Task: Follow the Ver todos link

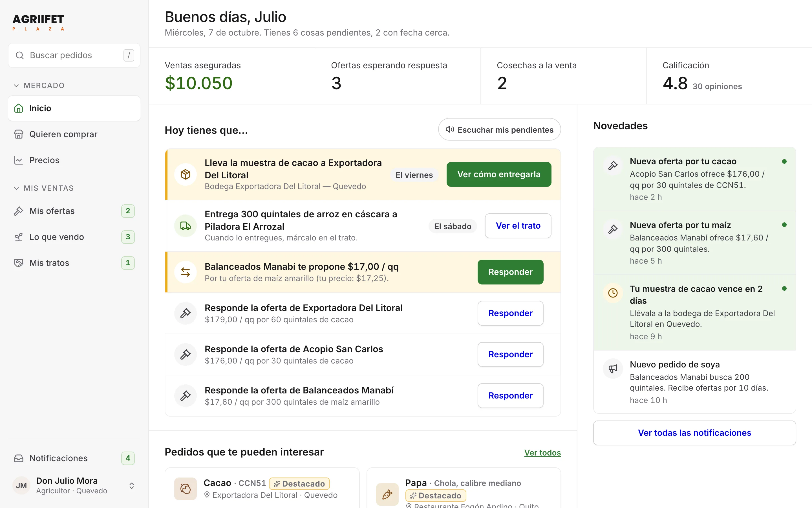Action: click(x=542, y=453)
